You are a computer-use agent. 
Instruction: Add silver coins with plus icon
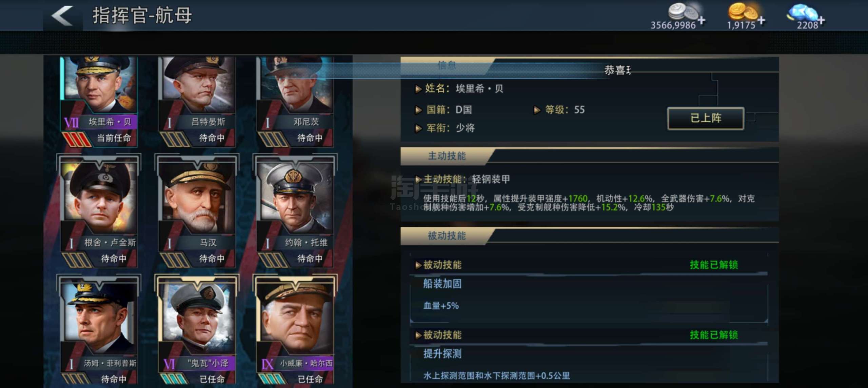coord(702,20)
